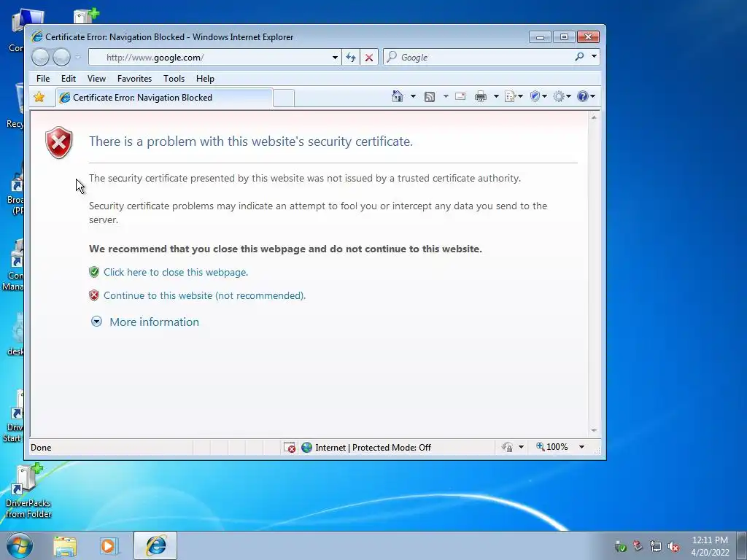Open Windows Media Player from the taskbar
747x560 pixels.
108,546
